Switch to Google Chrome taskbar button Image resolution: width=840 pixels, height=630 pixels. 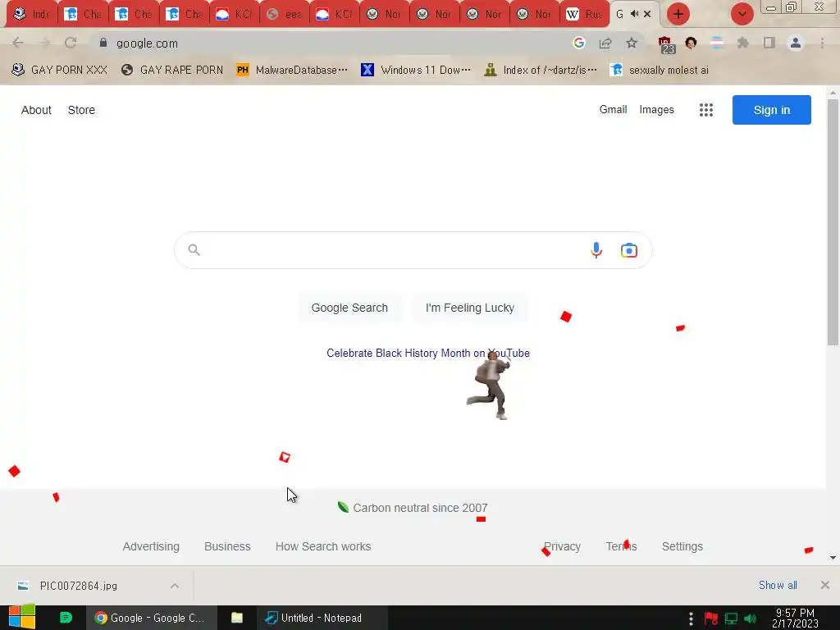152,618
